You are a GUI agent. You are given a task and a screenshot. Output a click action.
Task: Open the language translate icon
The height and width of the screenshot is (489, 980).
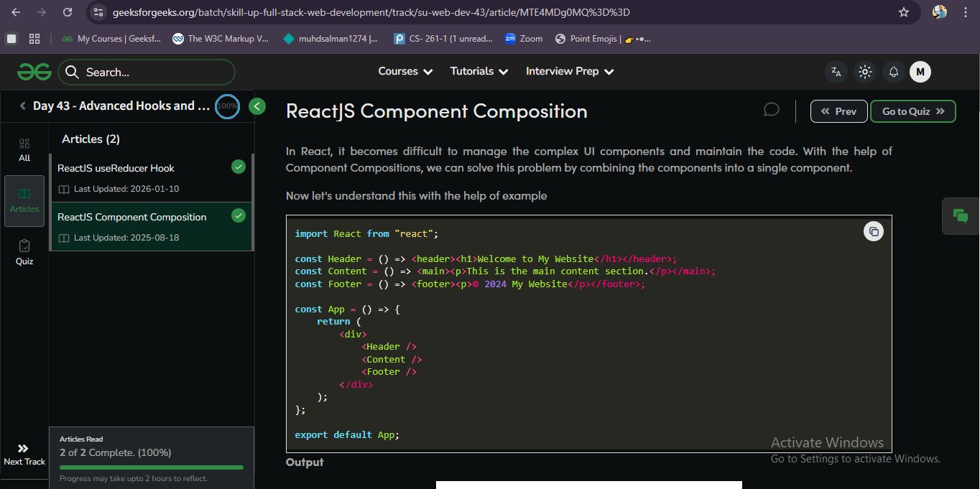point(836,71)
